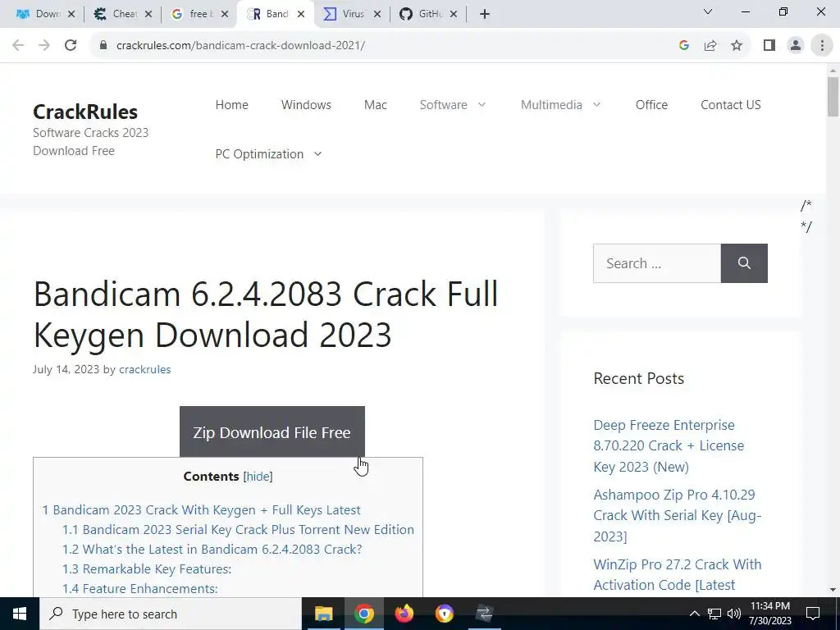Close the VirusTotal tab
Image resolution: width=840 pixels, height=630 pixels.
pos(377,14)
